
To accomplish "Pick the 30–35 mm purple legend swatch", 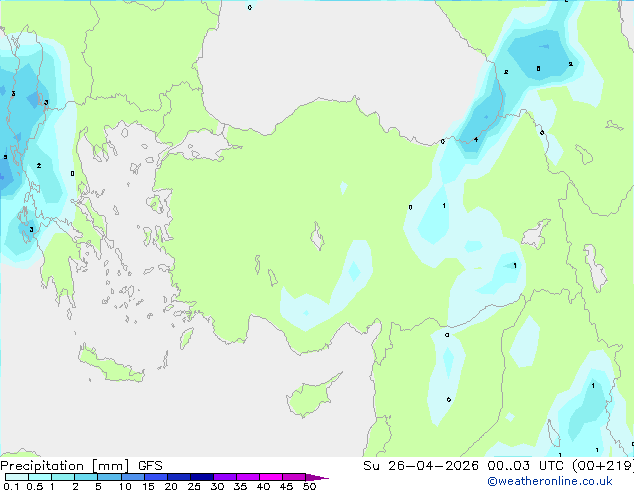I will [225, 477].
